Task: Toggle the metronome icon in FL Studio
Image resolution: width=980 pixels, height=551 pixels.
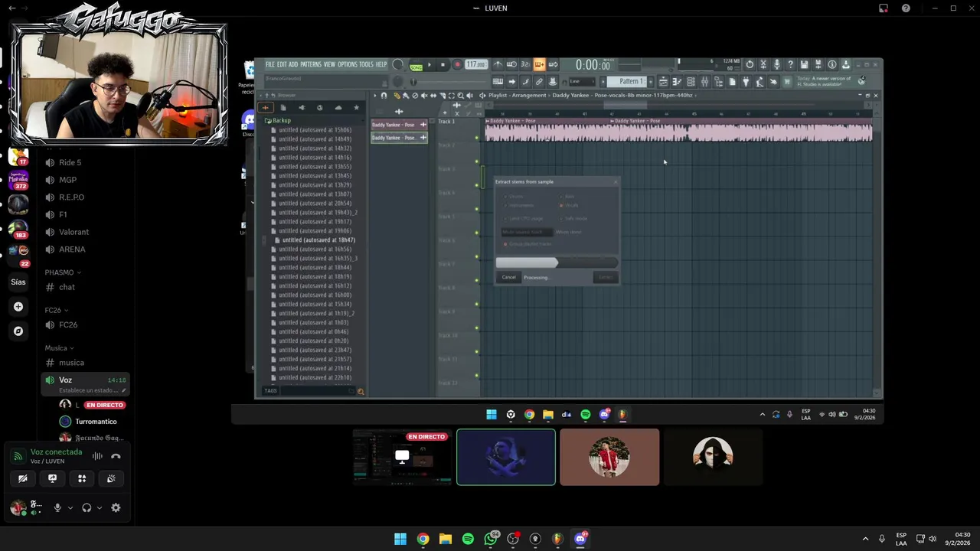Action: 498,64
